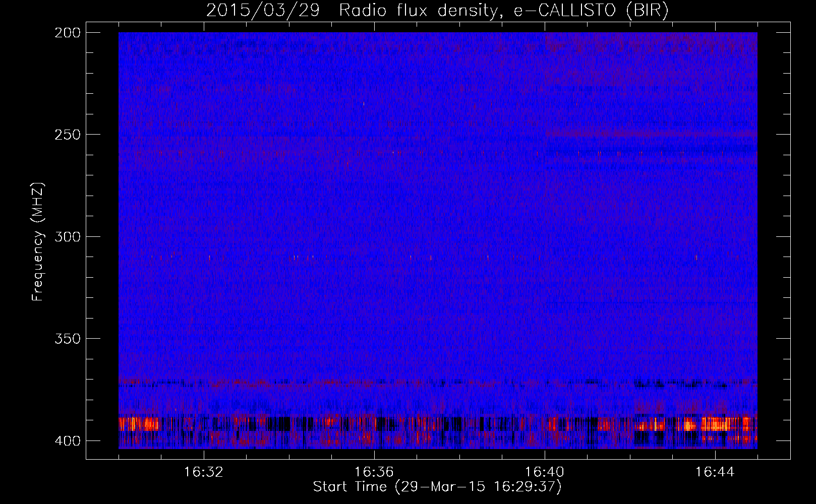Image resolution: width=816 pixels, height=504 pixels.
Task: Click the 16:36 time tick label
Action: [374, 472]
